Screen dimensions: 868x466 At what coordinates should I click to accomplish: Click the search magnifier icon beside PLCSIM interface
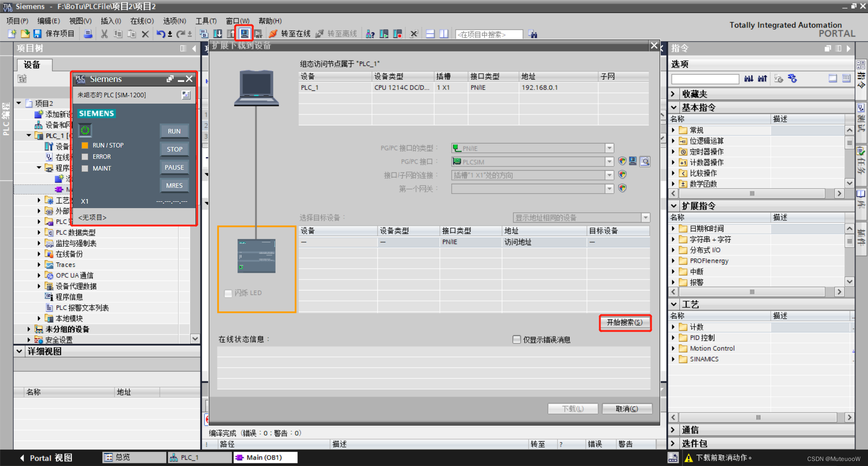pos(645,161)
